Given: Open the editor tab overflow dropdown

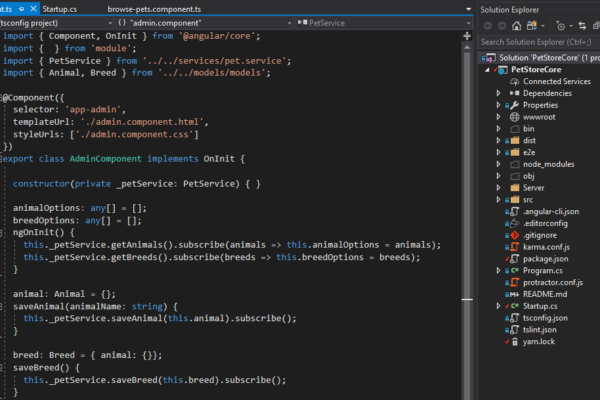Looking at the screenshot, I should (x=468, y=9).
